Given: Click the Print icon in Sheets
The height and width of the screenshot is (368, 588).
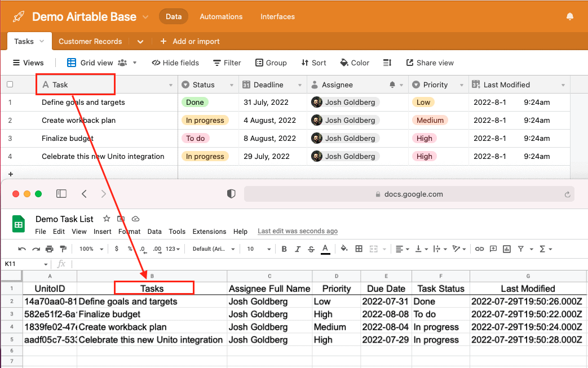Looking at the screenshot, I should pos(50,249).
